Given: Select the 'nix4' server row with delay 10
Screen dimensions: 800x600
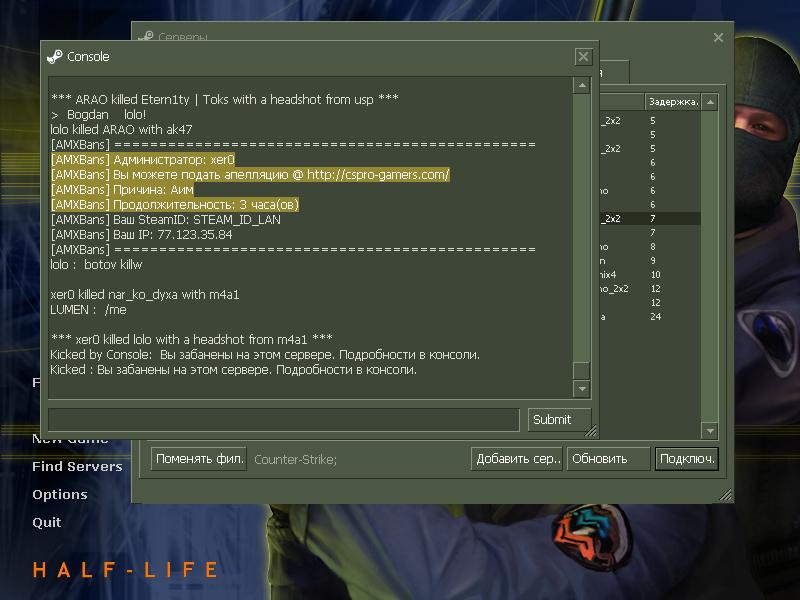Looking at the screenshot, I should pyautogui.click(x=649, y=275).
